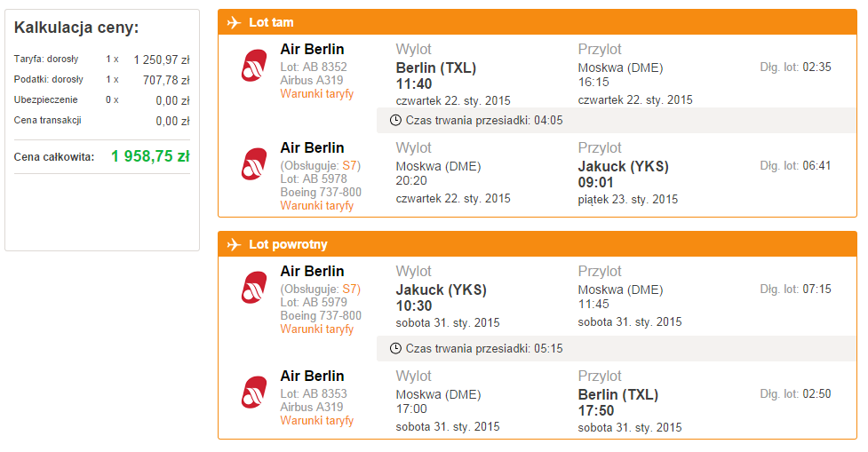The image size is (868, 452).
Task: Click S7 operator link on return flight
Action: coord(350,289)
